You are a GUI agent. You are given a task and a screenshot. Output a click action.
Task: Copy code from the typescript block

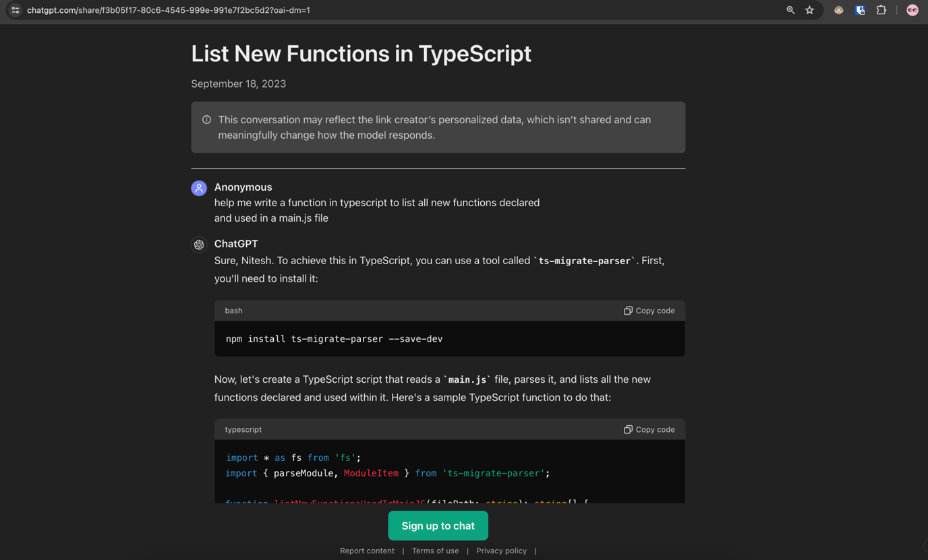click(x=649, y=429)
